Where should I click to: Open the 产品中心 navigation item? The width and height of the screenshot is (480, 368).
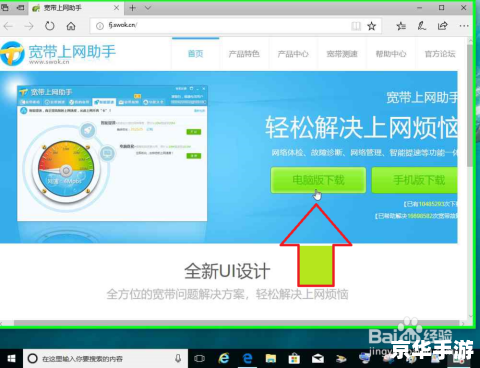coord(293,53)
